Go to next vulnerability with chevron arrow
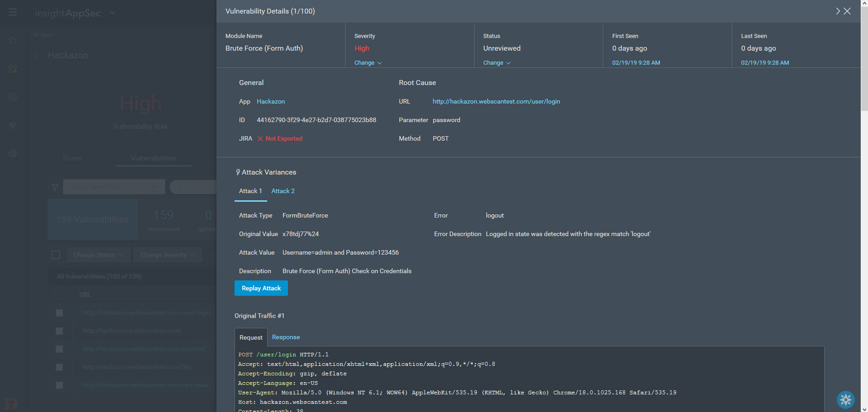The image size is (868, 412). (838, 11)
